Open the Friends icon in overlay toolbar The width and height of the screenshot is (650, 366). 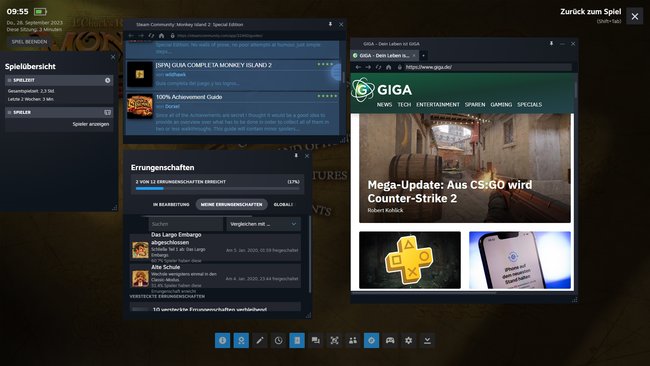coord(353,340)
